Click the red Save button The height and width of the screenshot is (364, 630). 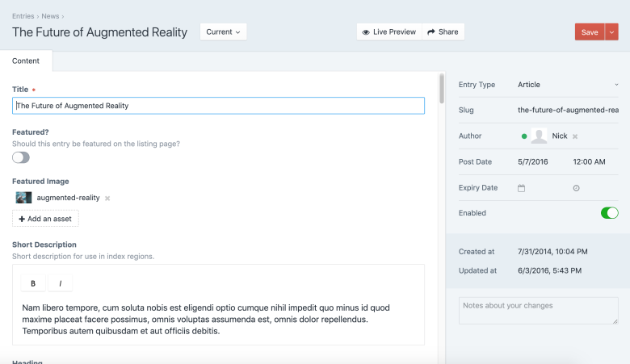pos(590,32)
